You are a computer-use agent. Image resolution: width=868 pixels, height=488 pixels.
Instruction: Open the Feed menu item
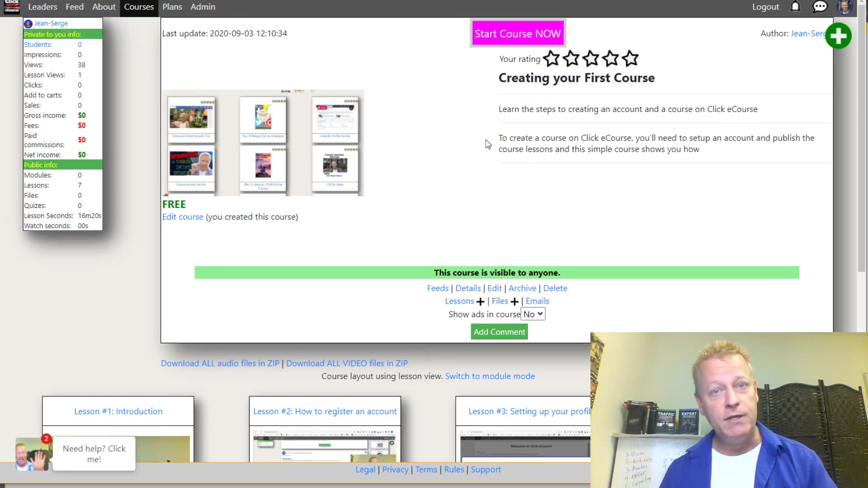point(75,7)
